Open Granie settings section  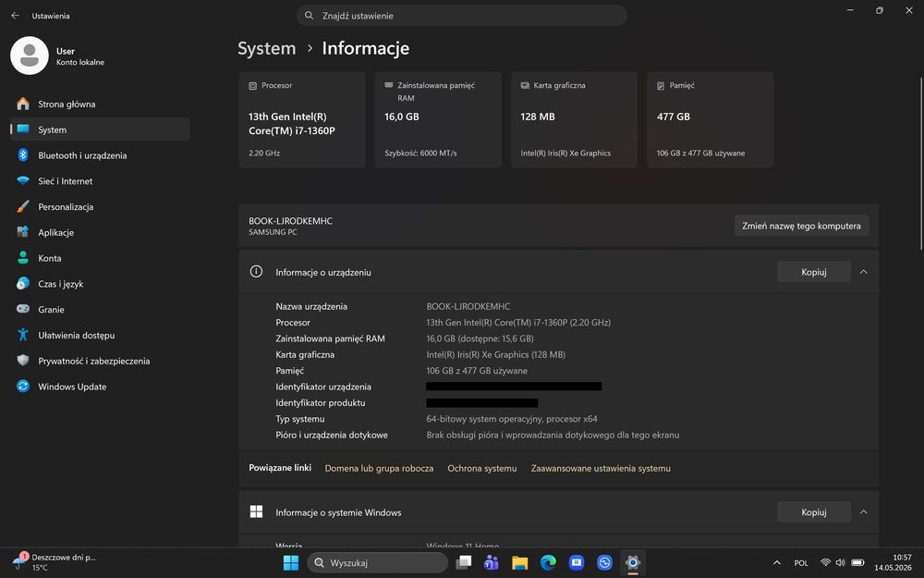(100, 309)
